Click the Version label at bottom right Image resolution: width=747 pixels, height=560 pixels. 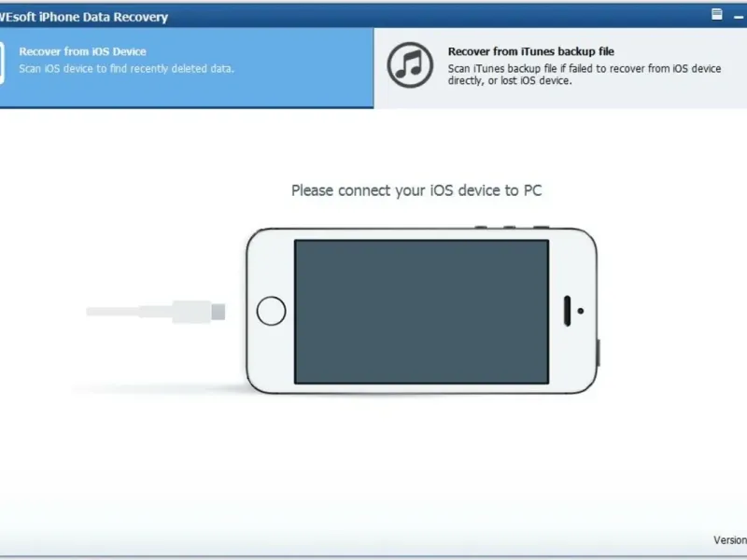[x=730, y=539]
